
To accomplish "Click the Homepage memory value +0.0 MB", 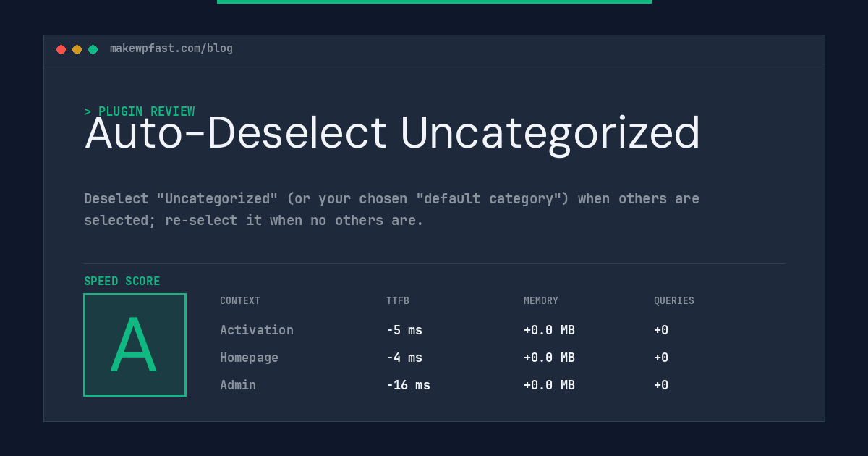I will pyautogui.click(x=549, y=358).
